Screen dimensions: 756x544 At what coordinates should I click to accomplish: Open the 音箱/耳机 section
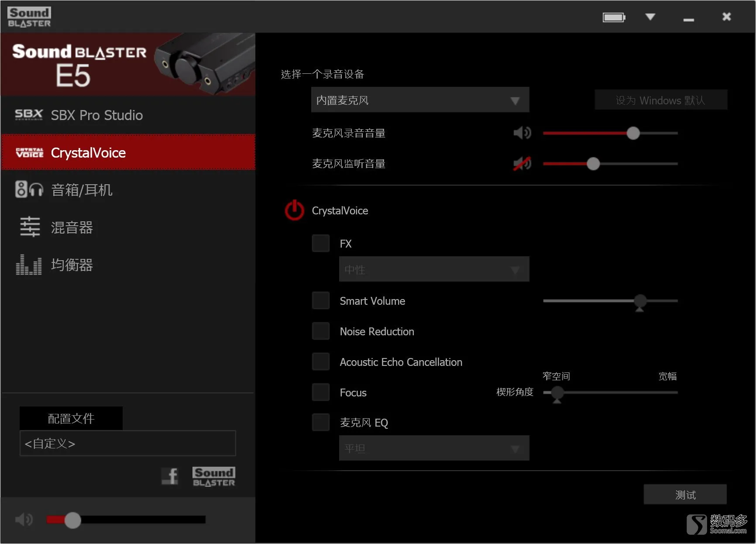128,190
